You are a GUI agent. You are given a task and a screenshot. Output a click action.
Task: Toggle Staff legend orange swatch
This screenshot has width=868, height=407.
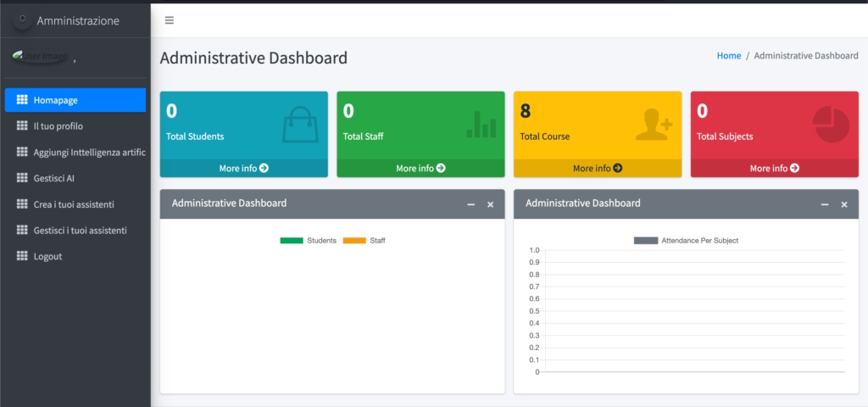pos(355,241)
